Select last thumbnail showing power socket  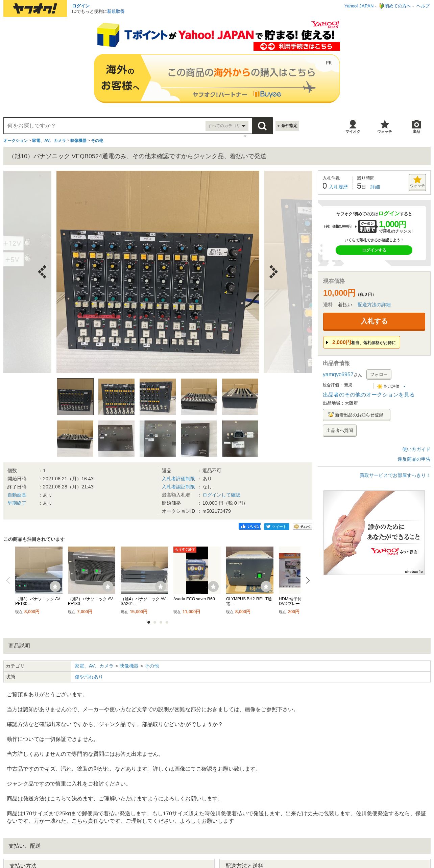click(240, 438)
